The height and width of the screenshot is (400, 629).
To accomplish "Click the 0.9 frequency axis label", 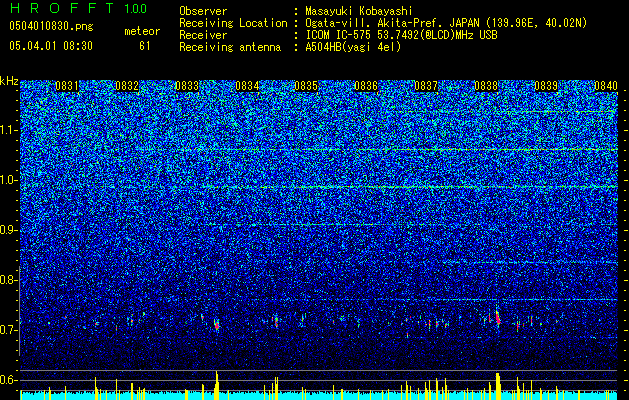I will pyautogui.click(x=9, y=230).
